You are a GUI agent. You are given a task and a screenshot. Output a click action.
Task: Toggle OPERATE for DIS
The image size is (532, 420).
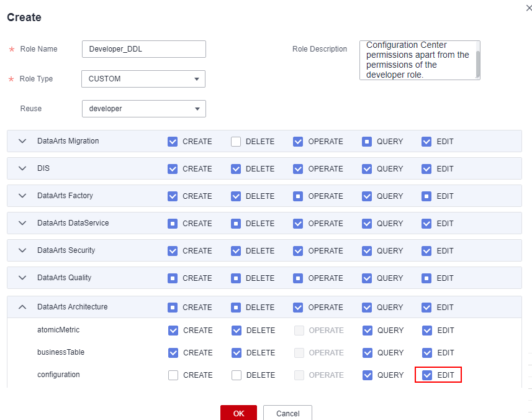298,169
